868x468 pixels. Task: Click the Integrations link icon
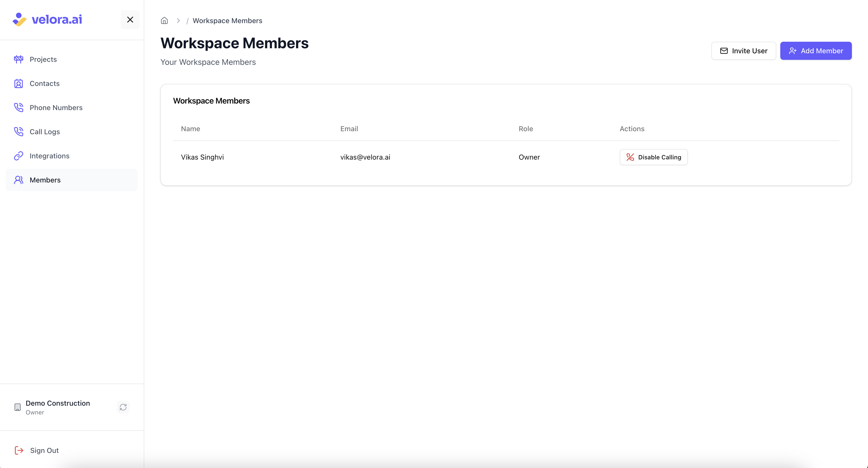point(19,156)
